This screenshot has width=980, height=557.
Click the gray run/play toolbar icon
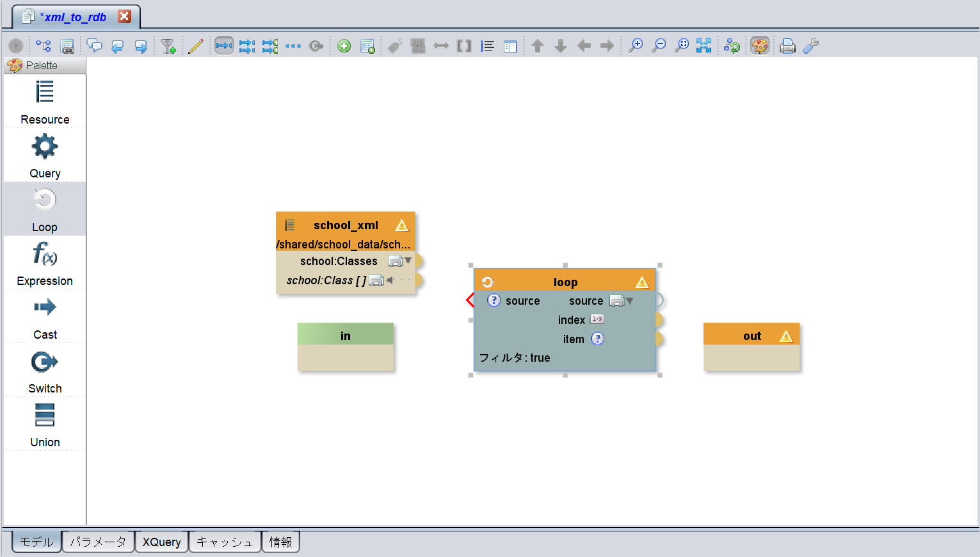[x=15, y=46]
